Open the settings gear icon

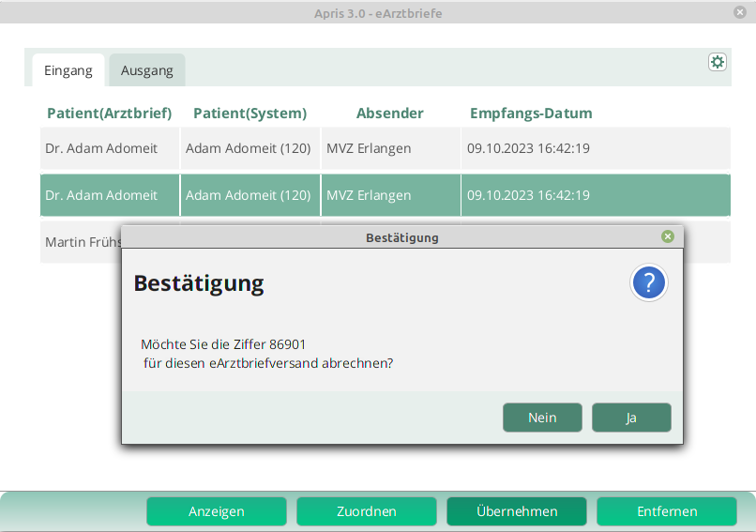718,62
